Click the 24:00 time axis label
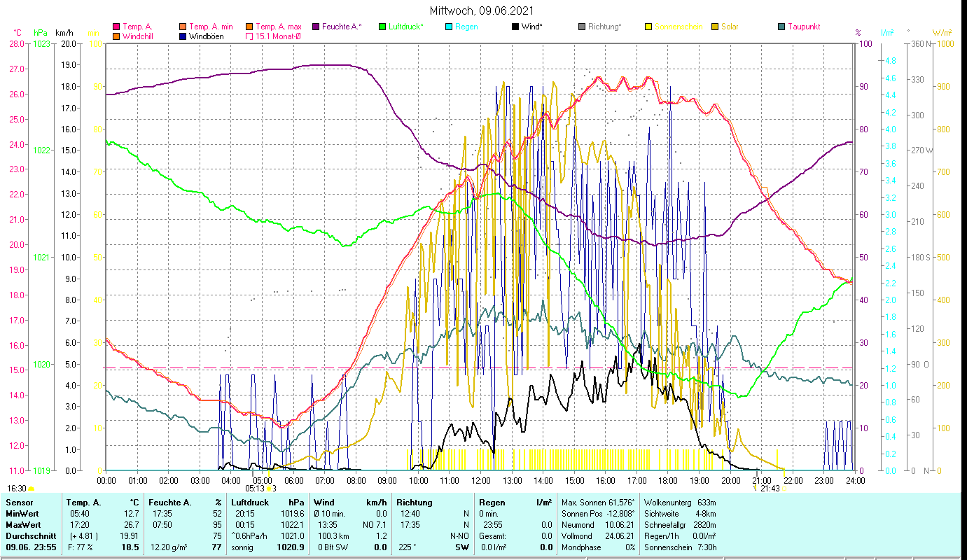The image size is (967, 560). (x=856, y=481)
